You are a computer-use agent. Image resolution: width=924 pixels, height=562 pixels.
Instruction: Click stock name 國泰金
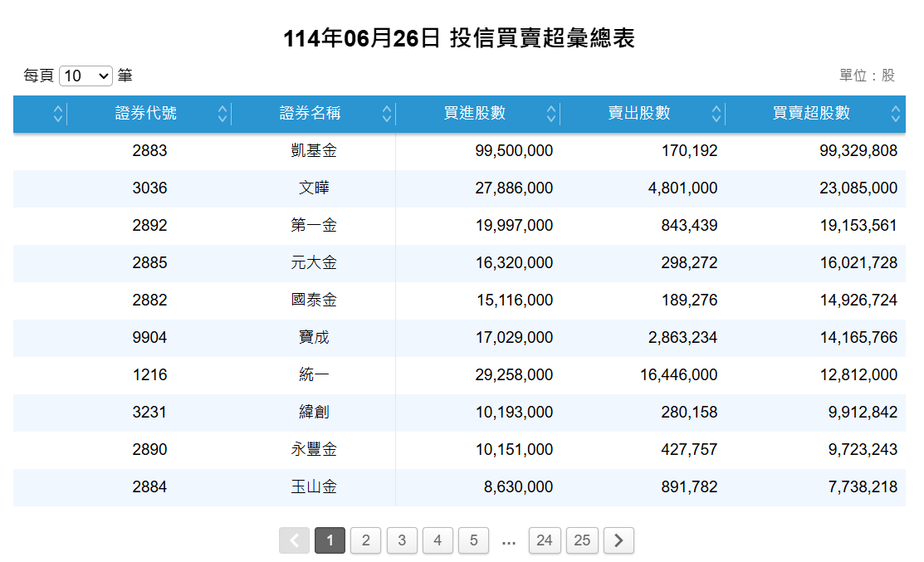[314, 301]
